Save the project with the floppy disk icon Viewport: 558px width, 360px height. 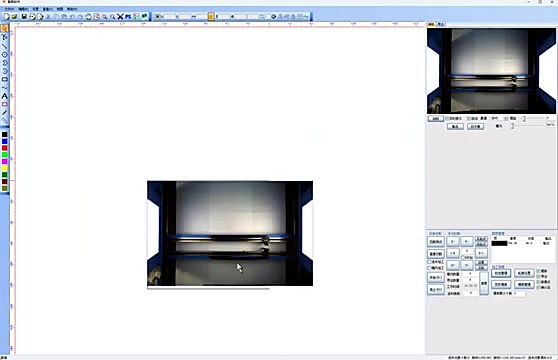click(24, 16)
